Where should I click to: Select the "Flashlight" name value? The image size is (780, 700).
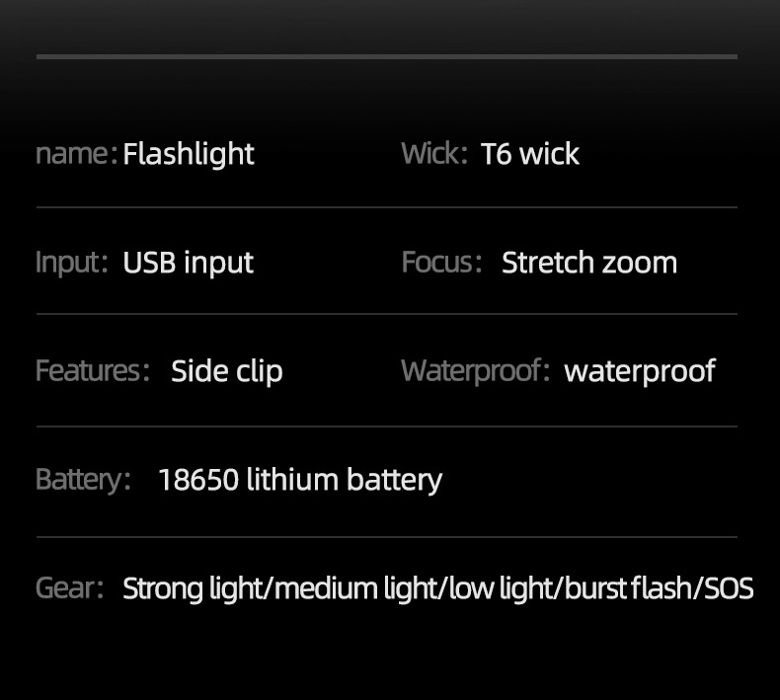tap(189, 154)
